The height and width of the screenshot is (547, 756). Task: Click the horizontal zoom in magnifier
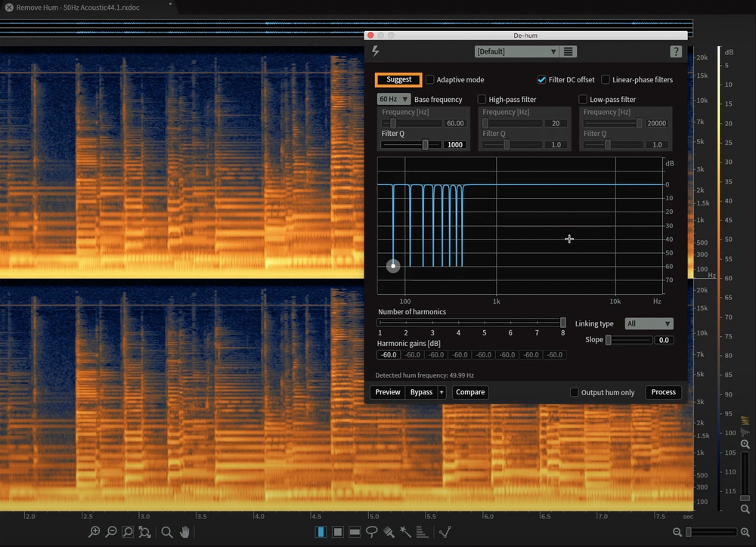click(x=745, y=532)
